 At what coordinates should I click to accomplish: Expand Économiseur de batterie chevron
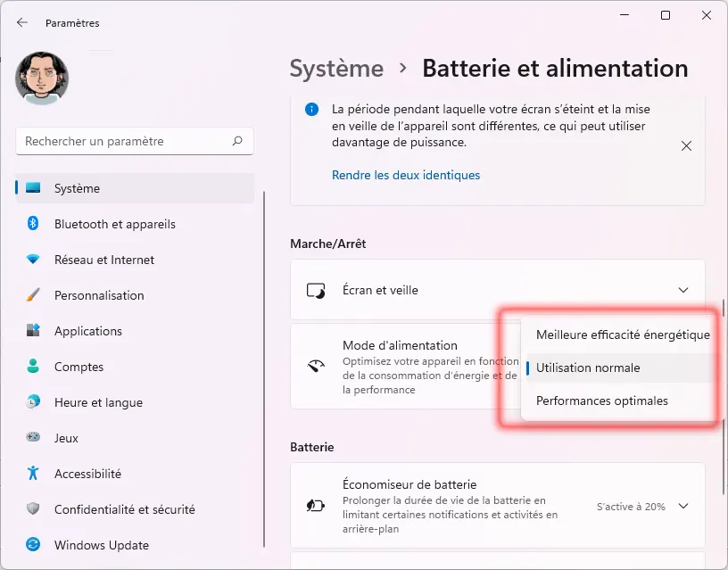tap(683, 507)
